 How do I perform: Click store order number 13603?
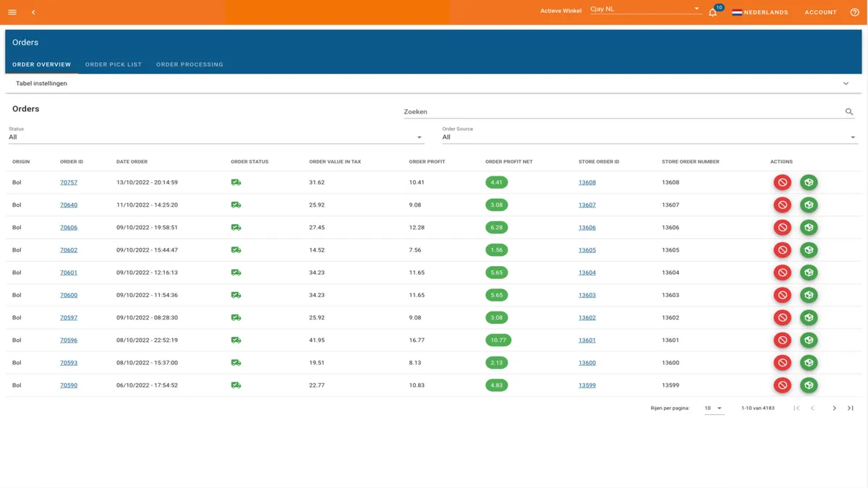coord(671,295)
